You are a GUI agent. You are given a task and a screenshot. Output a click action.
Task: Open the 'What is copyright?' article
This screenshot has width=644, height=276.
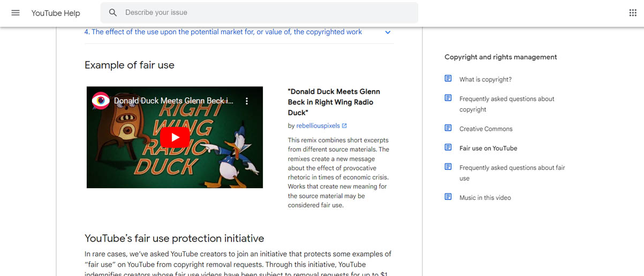[x=486, y=79]
